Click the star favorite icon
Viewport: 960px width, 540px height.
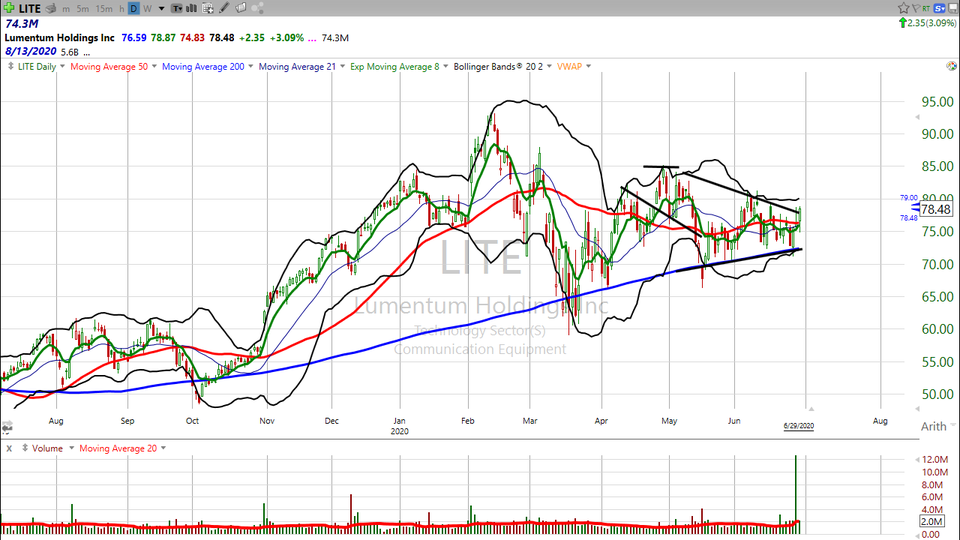pyautogui.click(x=903, y=8)
